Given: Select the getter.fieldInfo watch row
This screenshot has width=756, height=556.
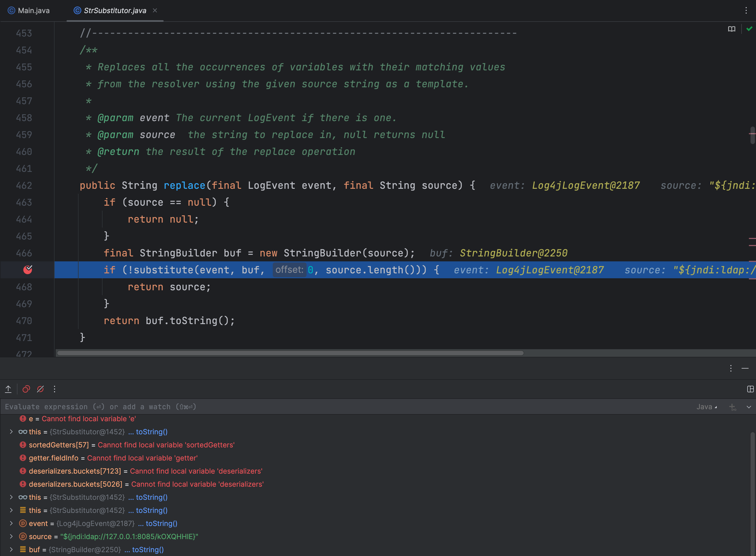Looking at the screenshot, I should coord(375,458).
